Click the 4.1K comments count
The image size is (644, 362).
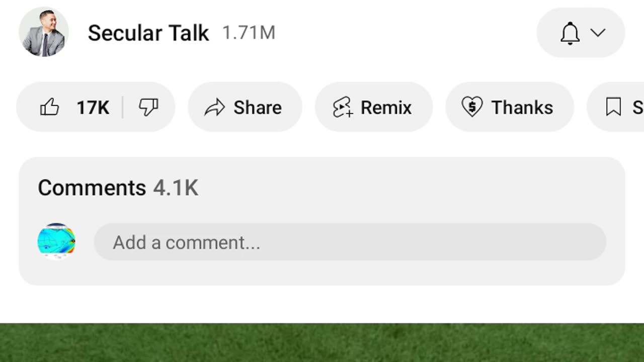point(176,188)
